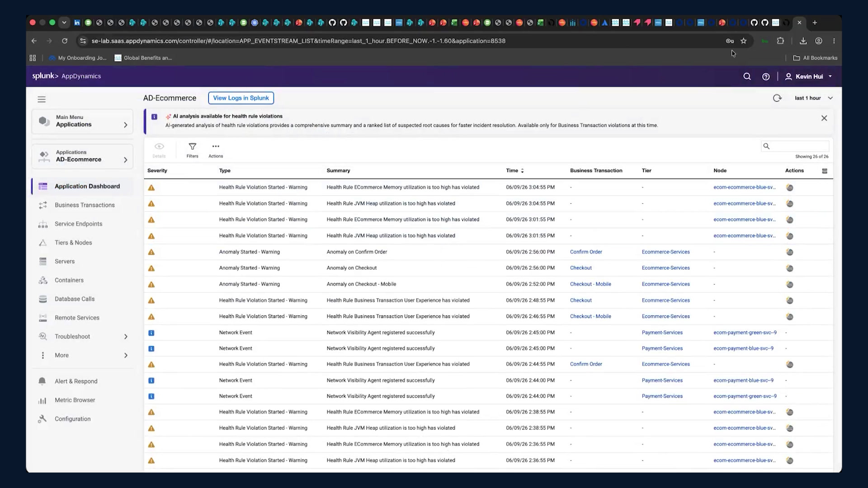Image resolution: width=868 pixels, height=488 pixels.
Task: Open the All Bookmarks folder
Action: coord(815,58)
